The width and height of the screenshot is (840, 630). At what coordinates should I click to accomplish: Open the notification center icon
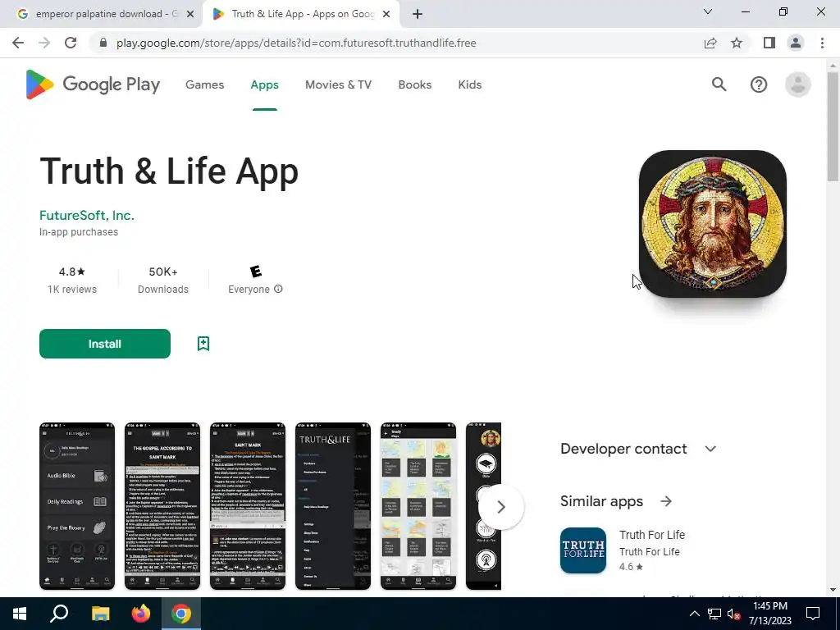813,614
